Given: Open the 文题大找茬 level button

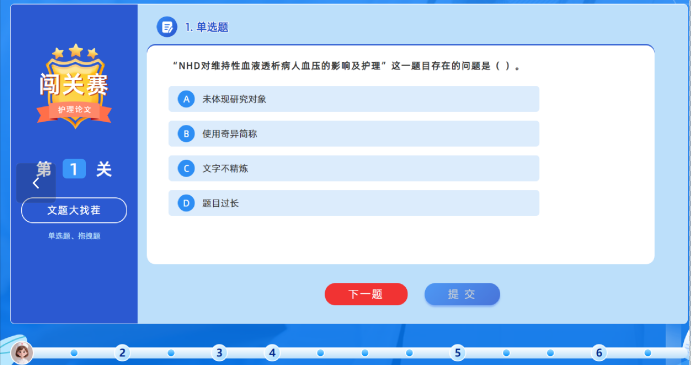Looking at the screenshot, I should (x=74, y=210).
